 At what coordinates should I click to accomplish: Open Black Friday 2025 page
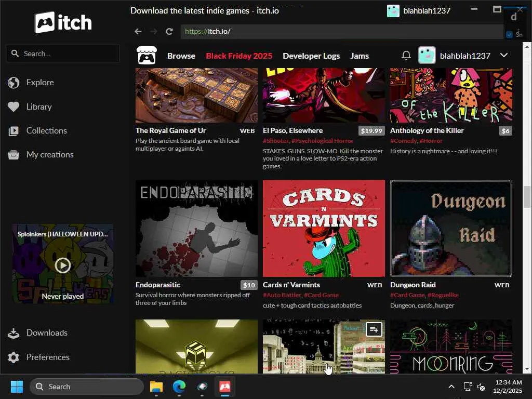click(x=239, y=56)
